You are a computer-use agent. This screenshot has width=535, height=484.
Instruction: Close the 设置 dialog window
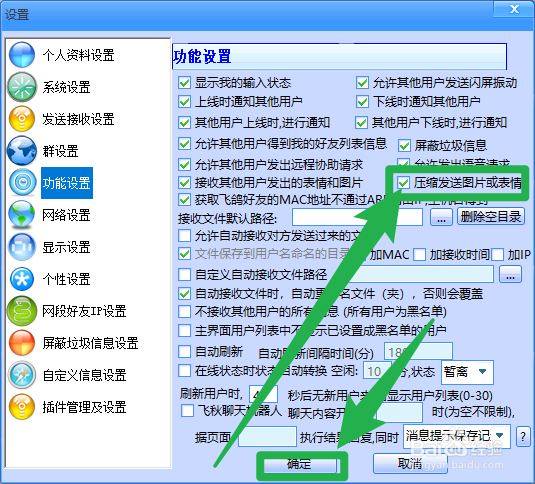[x=514, y=9]
